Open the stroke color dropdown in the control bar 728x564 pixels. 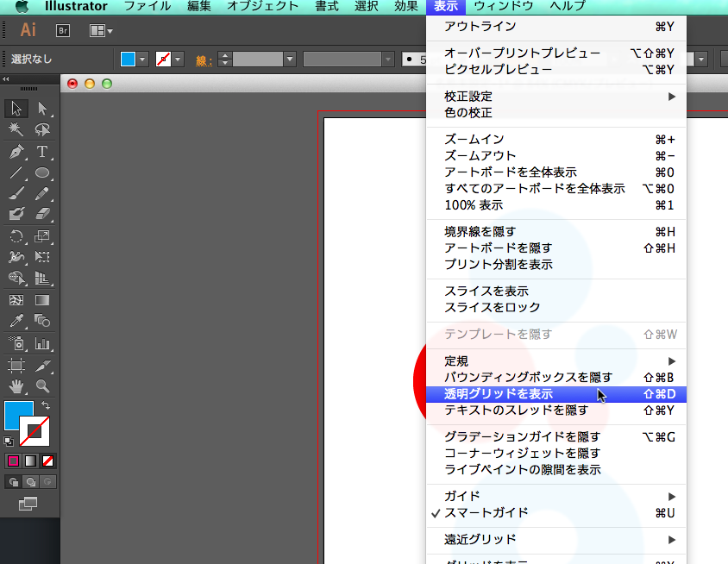(176, 60)
